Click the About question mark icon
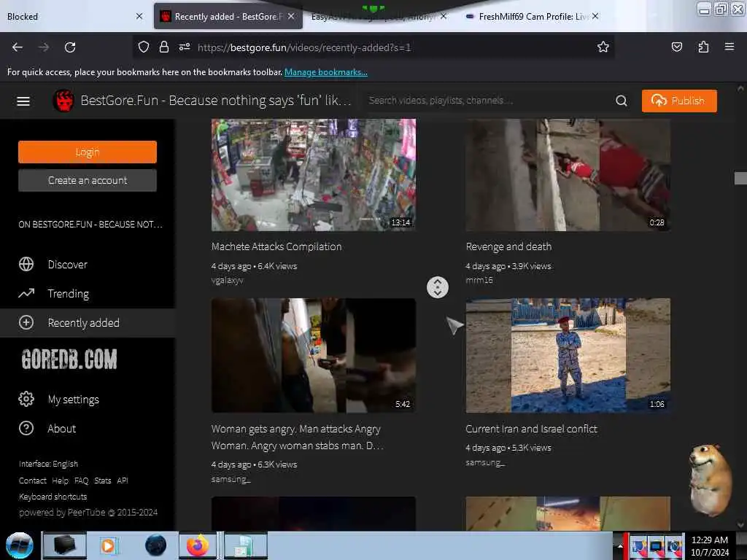This screenshot has width=747, height=560. [26, 428]
